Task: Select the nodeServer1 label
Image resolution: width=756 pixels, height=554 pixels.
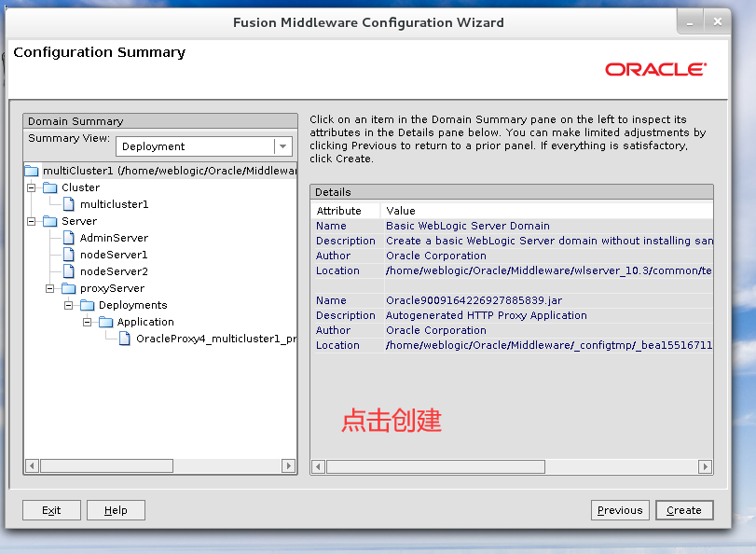Action: tap(114, 255)
